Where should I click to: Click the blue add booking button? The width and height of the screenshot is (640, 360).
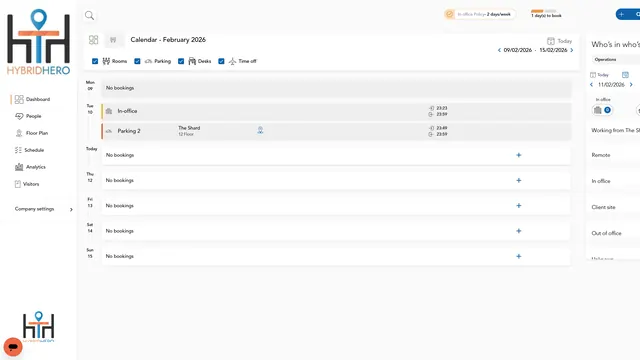click(628, 14)
